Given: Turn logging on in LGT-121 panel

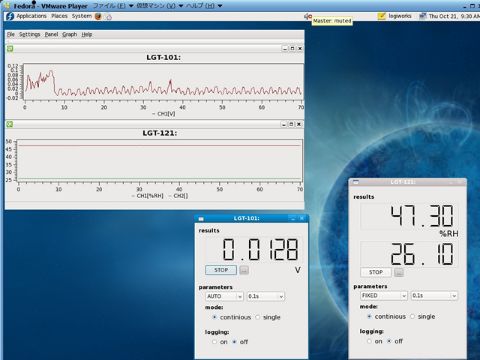Looking at the screenshot, I should [x=369, y=341].
